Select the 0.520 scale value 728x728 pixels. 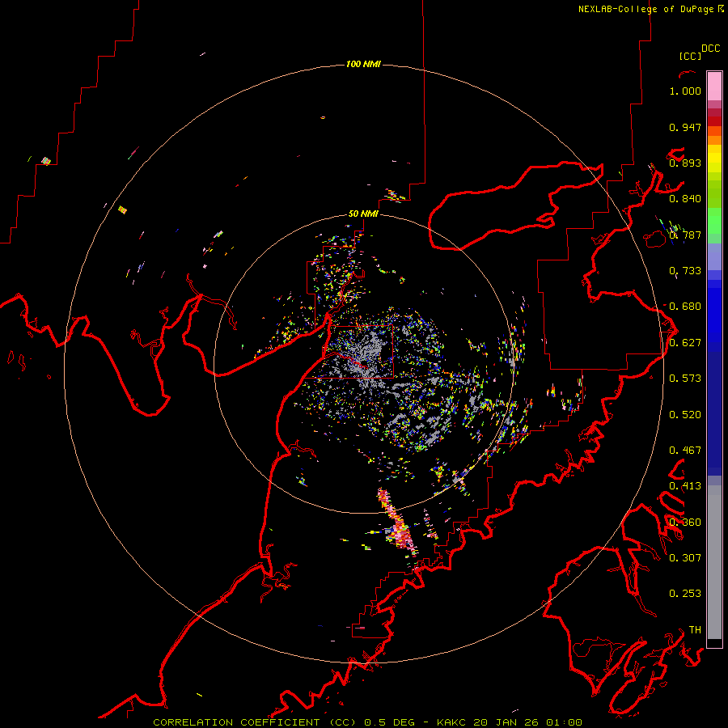coord(685,415)
